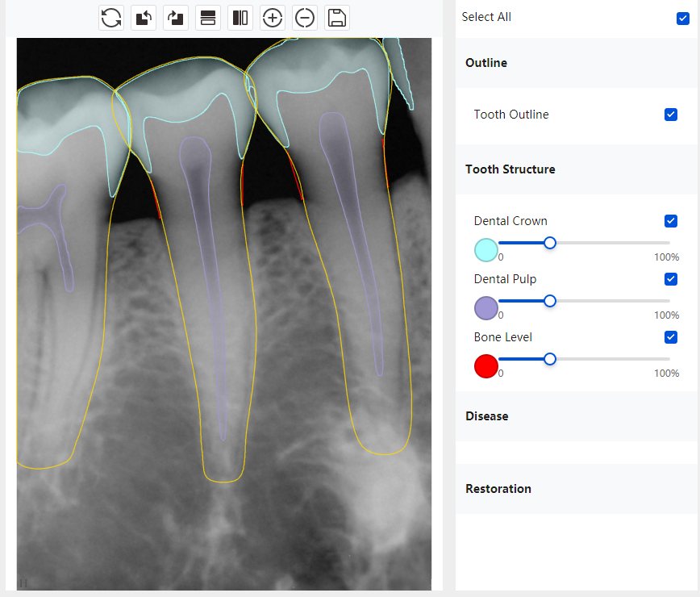Image resolution: width=700 pixels, height=597 pixels.
Task: Flip the image vertically using toolbar
Action: click(208, 18)
